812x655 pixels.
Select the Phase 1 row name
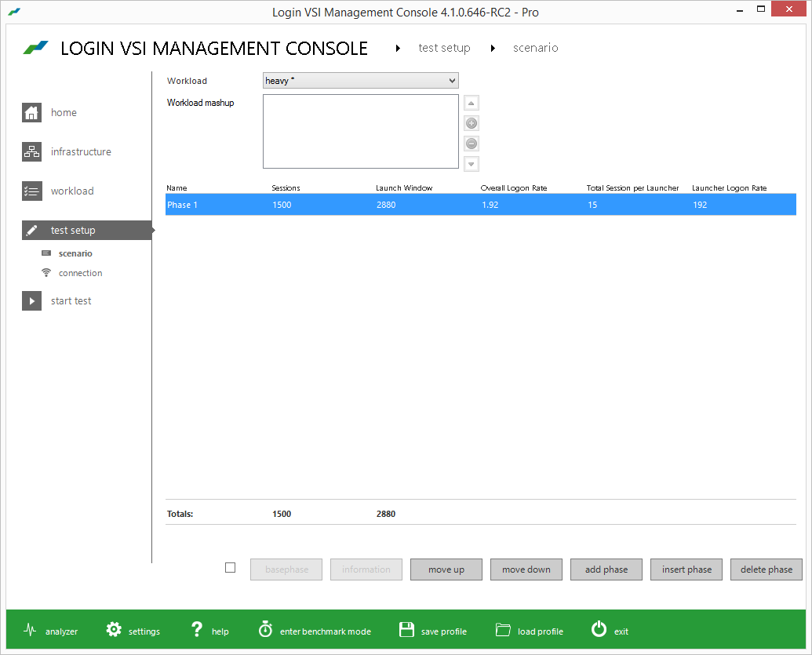pyautogui.click(x=182, y=205)
